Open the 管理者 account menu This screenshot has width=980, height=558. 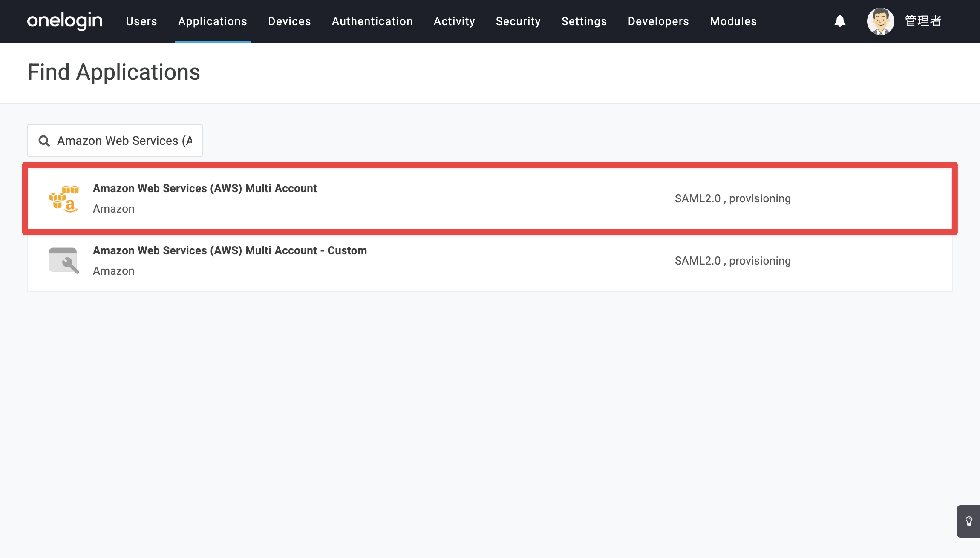pyautogui.click(x=923, y=21)
